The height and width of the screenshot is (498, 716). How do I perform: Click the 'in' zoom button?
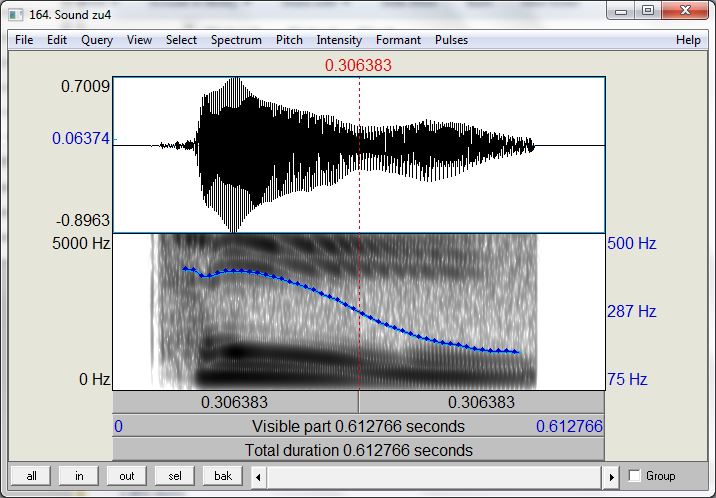(79, 476)
